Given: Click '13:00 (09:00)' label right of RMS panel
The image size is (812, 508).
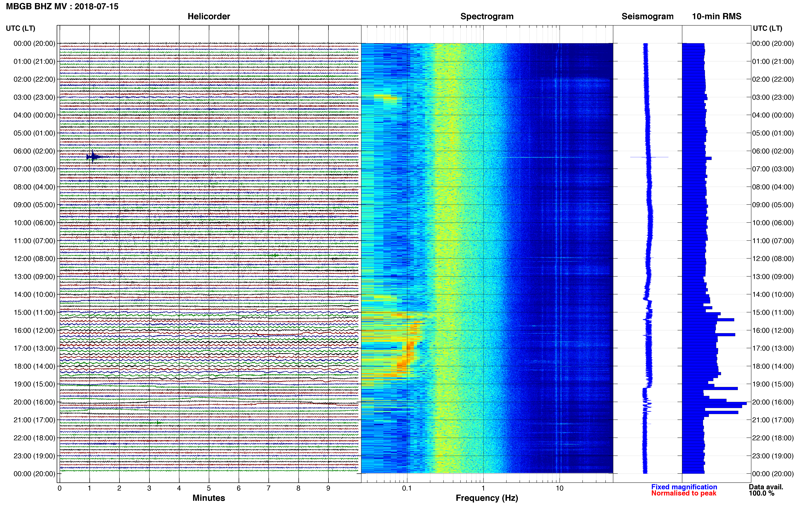Looking at the screenshot, I should 773,277.
